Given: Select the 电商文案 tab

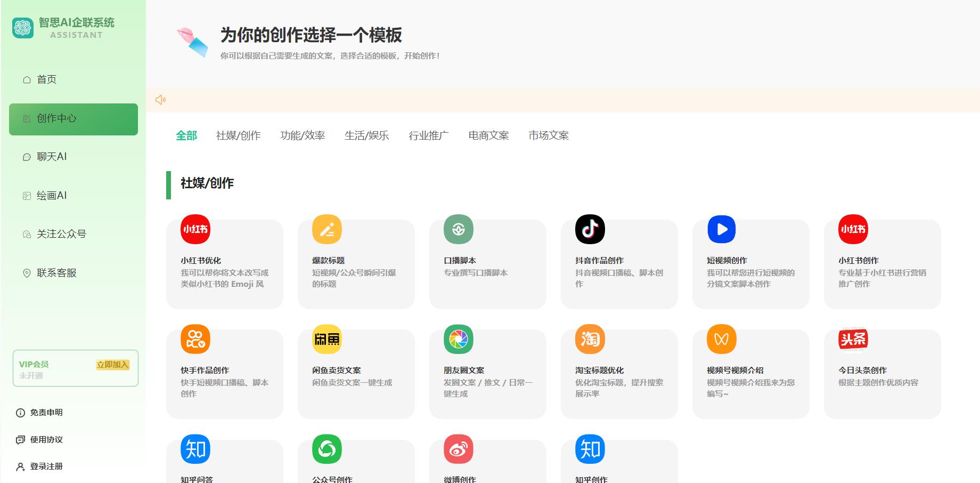Looking at the screenshot, I should coord(488,135).
